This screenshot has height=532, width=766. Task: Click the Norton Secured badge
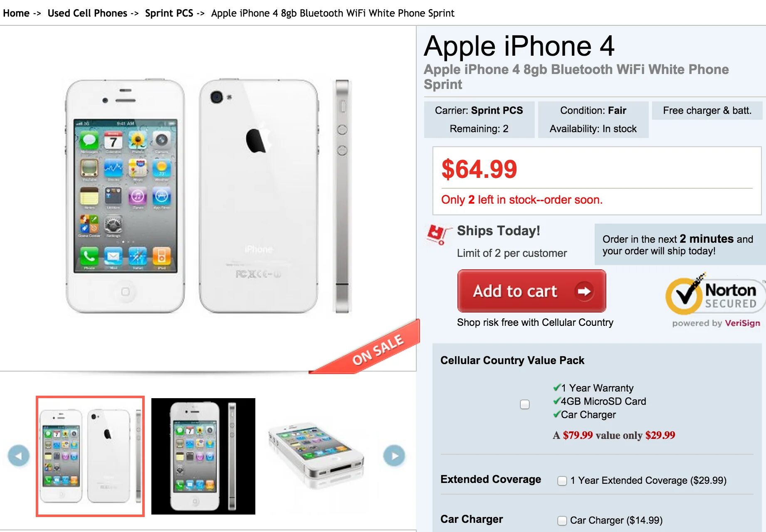coord(714,296)
